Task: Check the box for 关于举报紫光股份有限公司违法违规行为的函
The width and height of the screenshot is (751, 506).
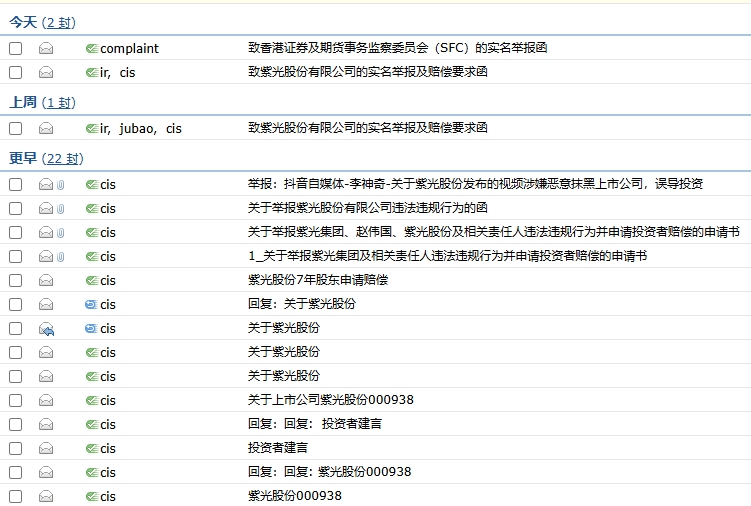Action: (15, 208)
